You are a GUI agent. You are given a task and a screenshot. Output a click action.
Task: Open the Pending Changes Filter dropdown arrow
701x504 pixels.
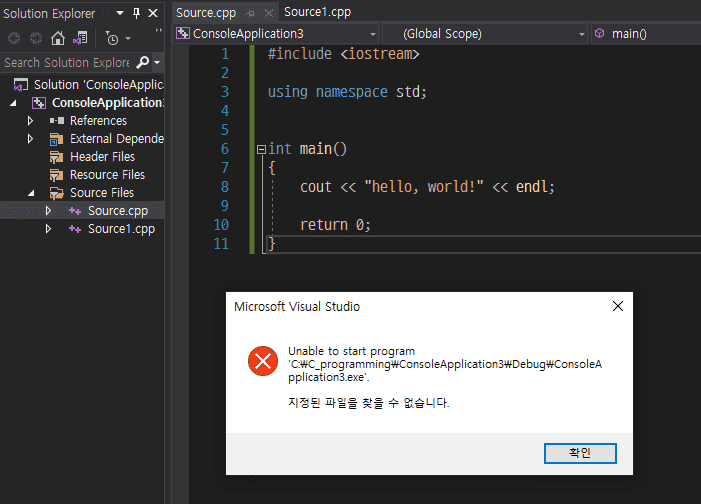[x=128, y=39]
